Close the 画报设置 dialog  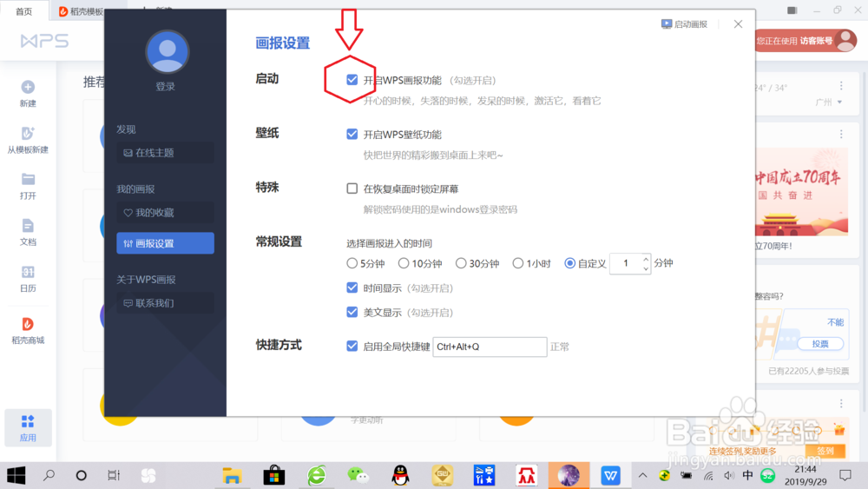738,23
